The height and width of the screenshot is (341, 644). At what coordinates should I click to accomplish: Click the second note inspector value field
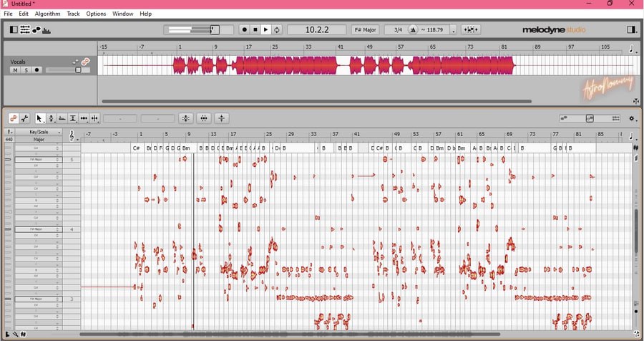pyautogui.click(x=157, y=118)
